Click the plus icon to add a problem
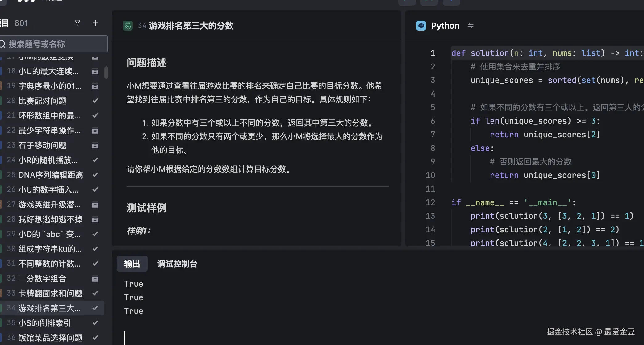The image size is (644, 345). (95, 23)
